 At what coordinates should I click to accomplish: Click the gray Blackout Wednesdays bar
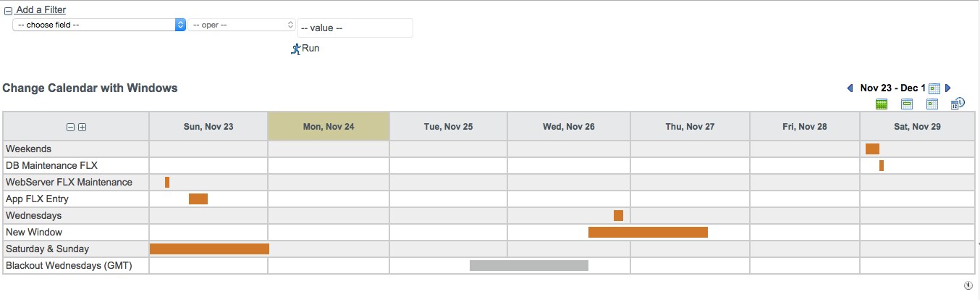(x=528, y=266)
